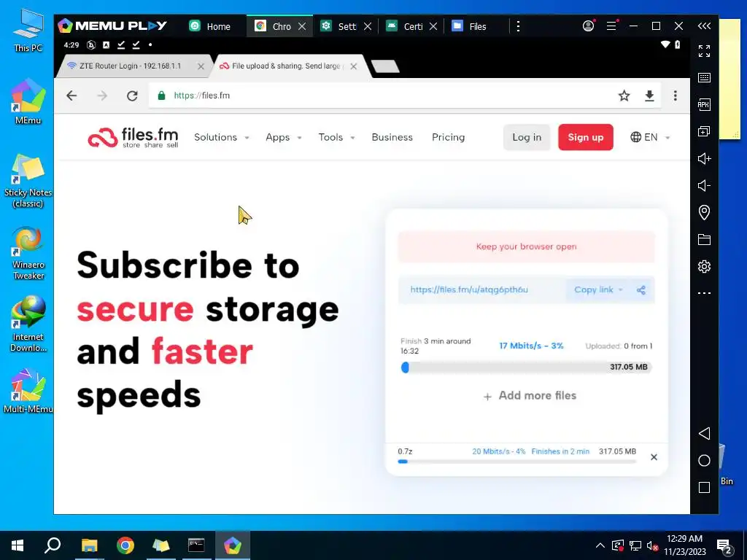Tap the Android home circle button
This screenshot has height=560, width=747.
pos(704,461)
